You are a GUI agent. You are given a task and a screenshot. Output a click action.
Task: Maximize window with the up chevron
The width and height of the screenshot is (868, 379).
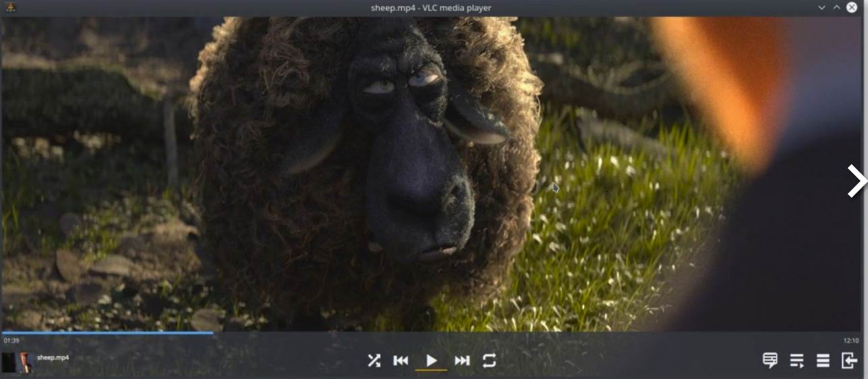click(836, 7)
